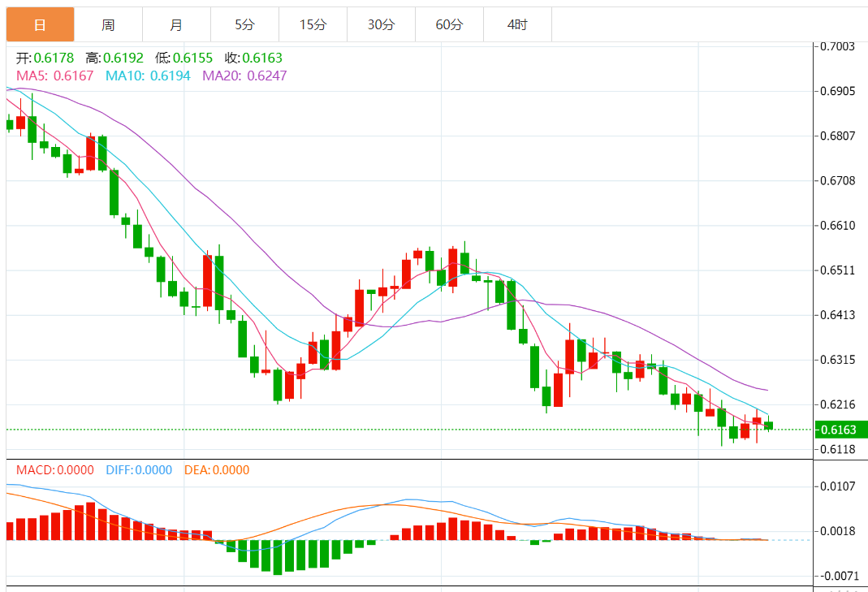Open the 5分 timeframe tab
This screenshot has height=592, width=868.
tap(244, 24)
